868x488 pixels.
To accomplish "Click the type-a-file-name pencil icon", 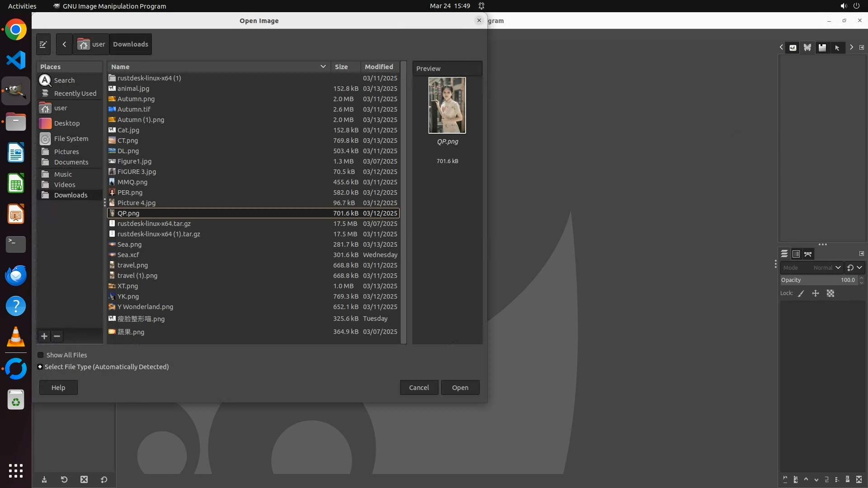I will click(43, 44).
